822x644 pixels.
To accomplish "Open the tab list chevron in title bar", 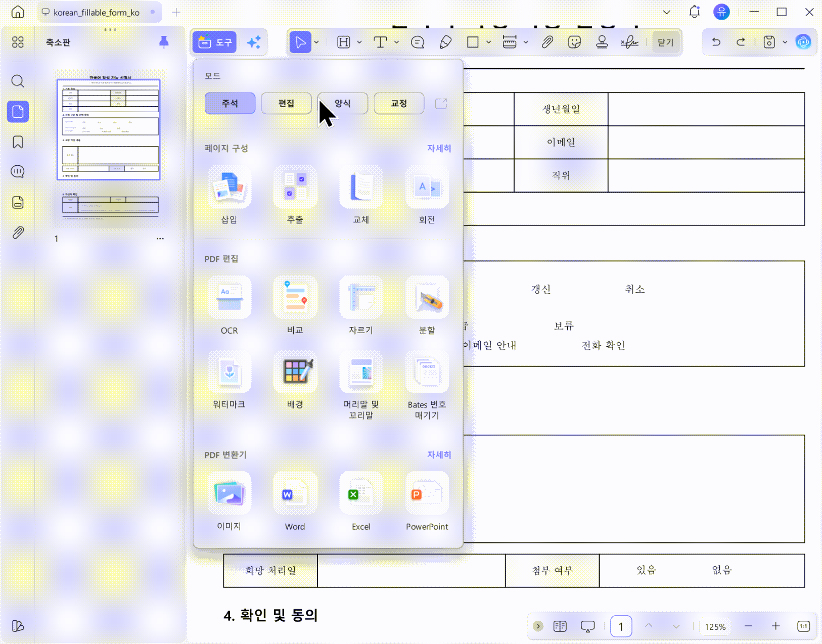I will (x=667, y=12).
